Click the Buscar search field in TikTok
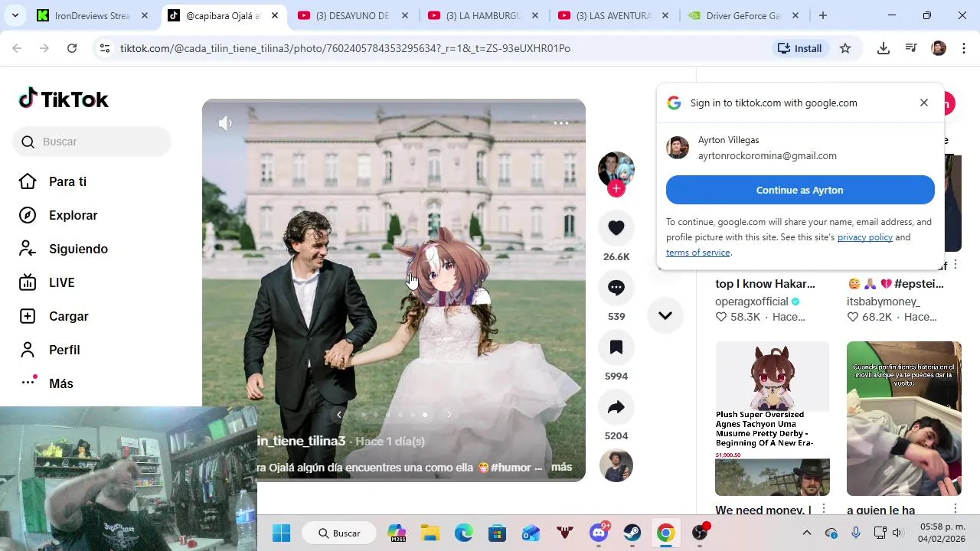This screenshot has height=551, width=980. pos(92,142)
